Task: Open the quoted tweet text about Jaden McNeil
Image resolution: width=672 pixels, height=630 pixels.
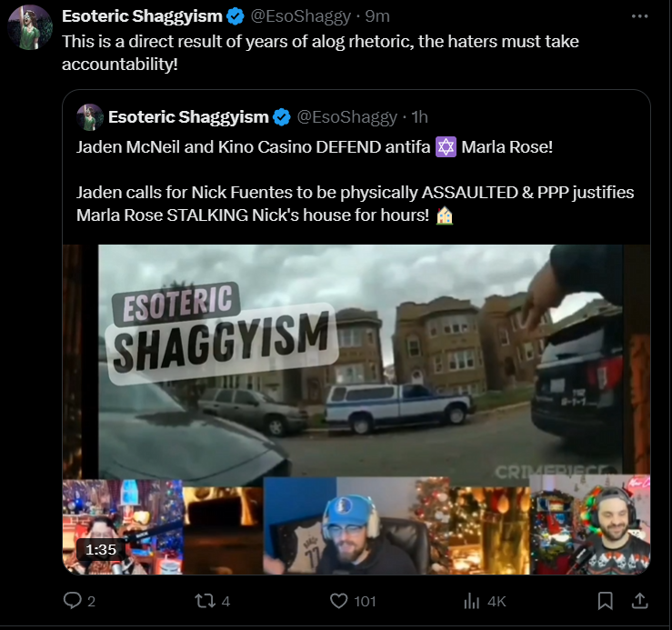Action: point(355,181)
